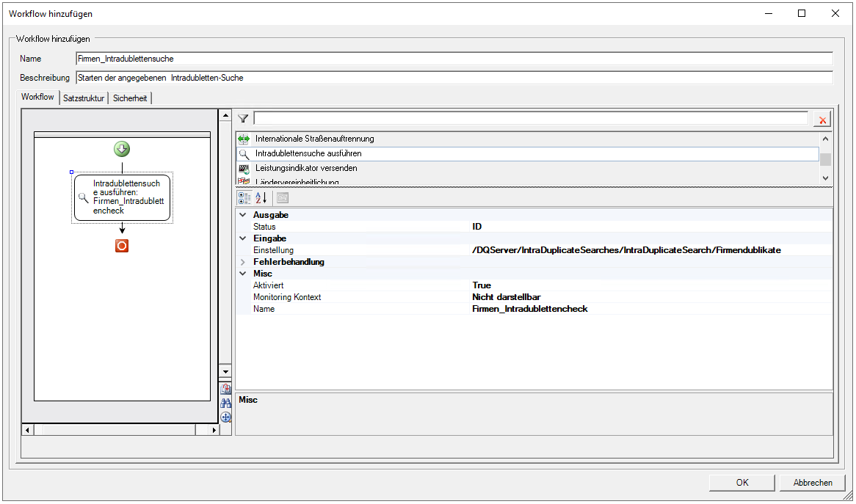This screenshot has height=504, width=856.
Task: Select Leistungsindikator versenden list item
Action: coord(528,169)
